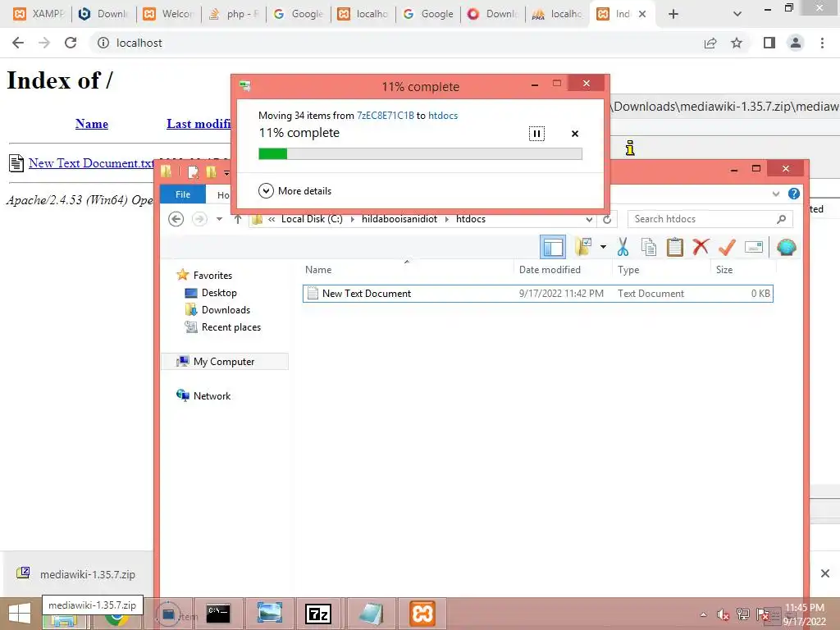Open the Windows Start button
This screenshot has height=630, width=840.
click(20, 614)
